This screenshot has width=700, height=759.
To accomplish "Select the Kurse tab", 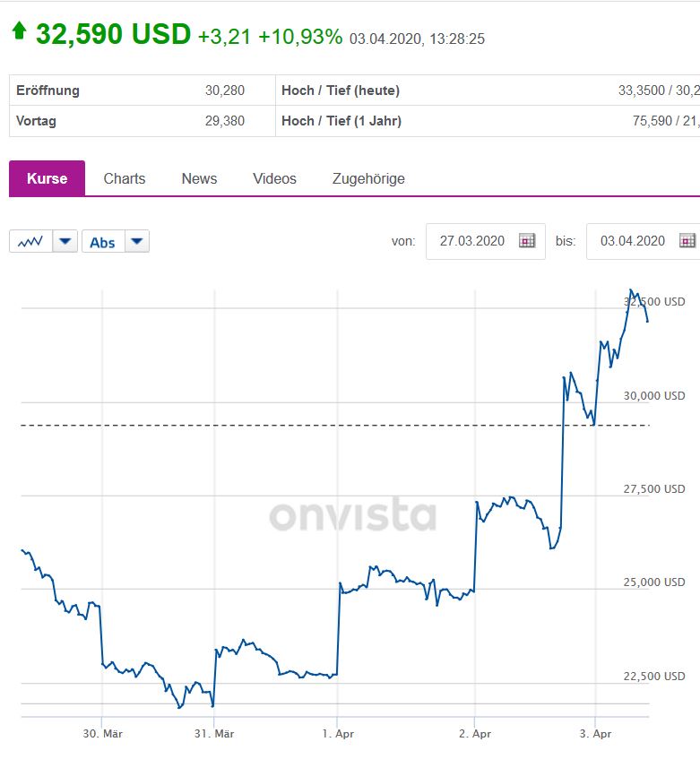I will 47,178.
